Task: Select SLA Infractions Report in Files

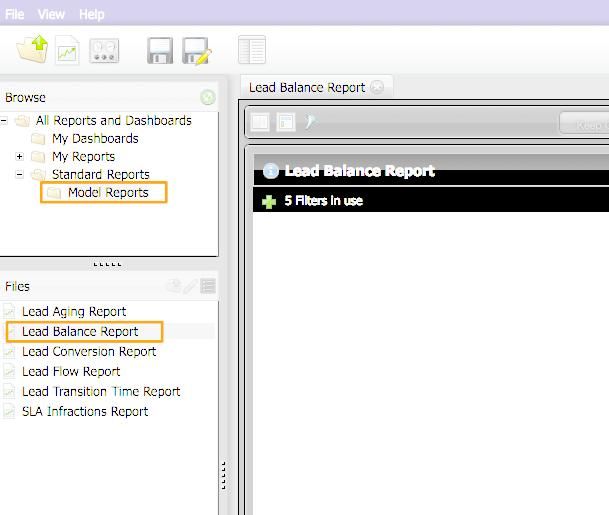Action: tap(84, 411)
